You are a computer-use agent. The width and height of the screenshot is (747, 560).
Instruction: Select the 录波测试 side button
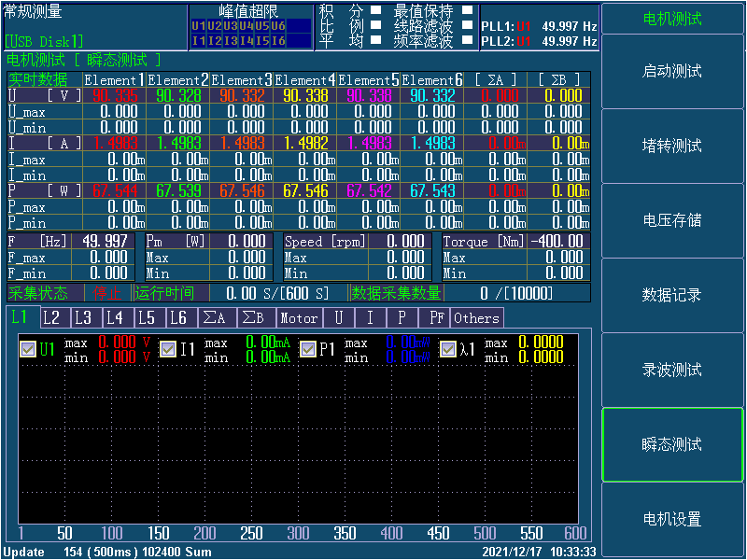(672, 370)
